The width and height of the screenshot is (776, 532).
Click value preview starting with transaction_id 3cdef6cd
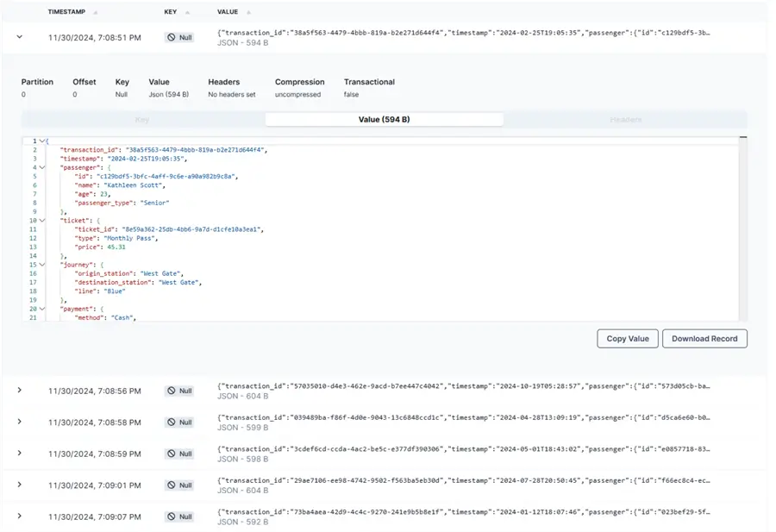[x=464, y=449]
